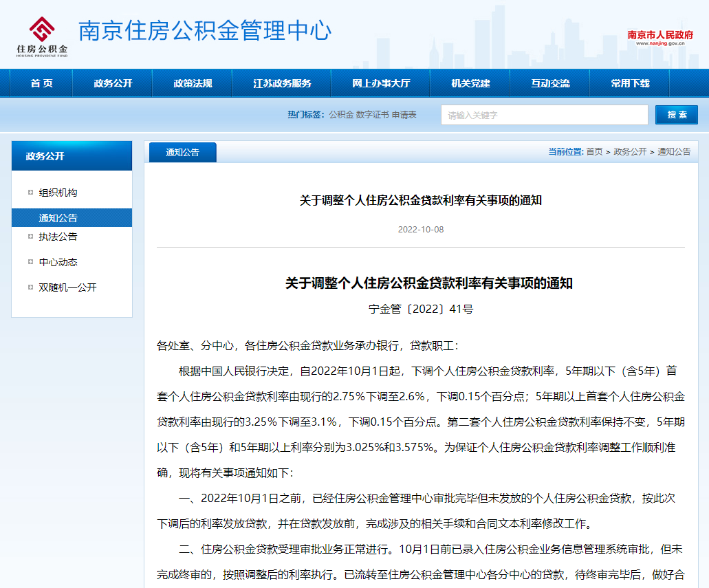Click the bullet icon beside 双随机一公开
Screen dimensions: 709x588
click(30, 287)
